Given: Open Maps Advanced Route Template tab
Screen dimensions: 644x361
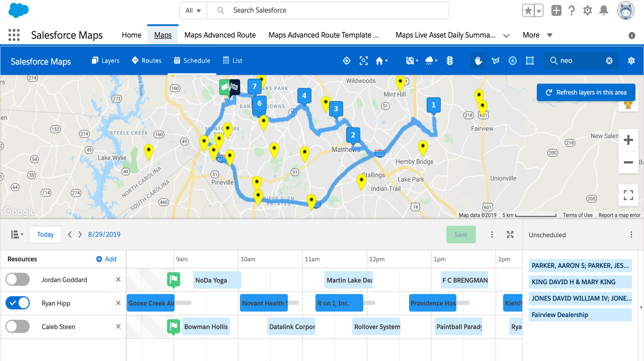Looking at the screenshot, I should pyautogui.click(x=324, y=35).
